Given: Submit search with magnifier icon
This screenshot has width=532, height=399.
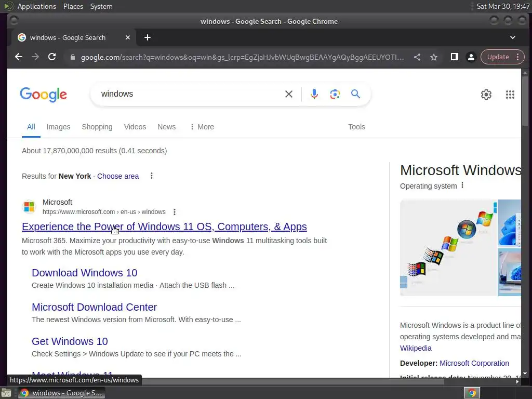Looking at the screenshot, I should coord(355,94).
